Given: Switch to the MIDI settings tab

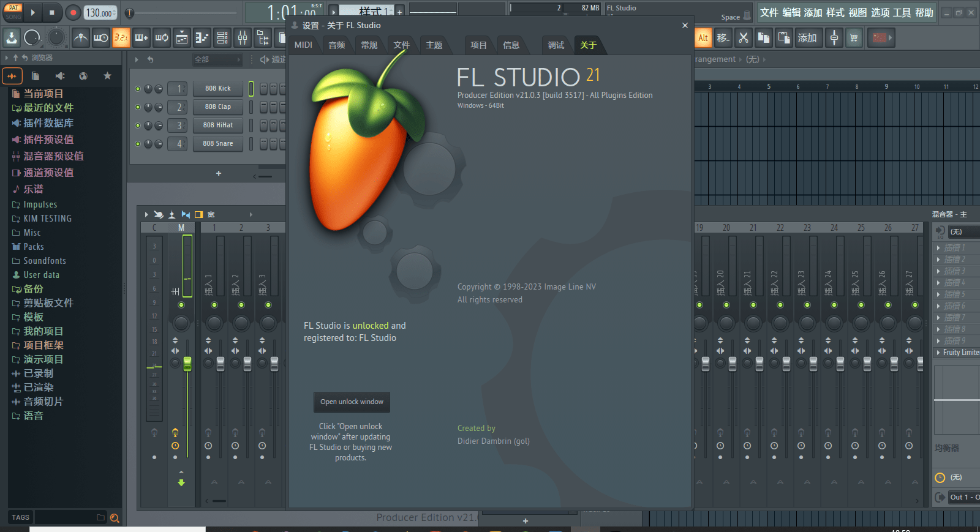Looking at the screenshot, I should coord(303,45).
